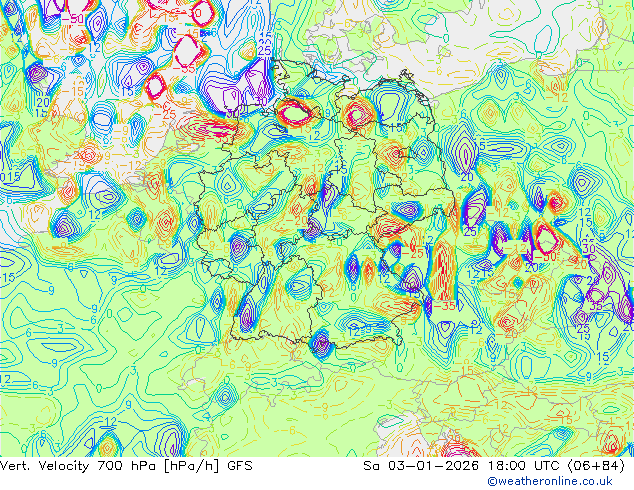Click the '015' contour label

pyautogui.click(x=11, y=177)
